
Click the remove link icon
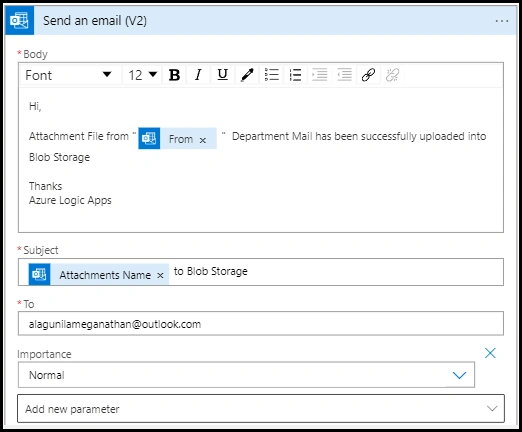click(x=392, y=75)
